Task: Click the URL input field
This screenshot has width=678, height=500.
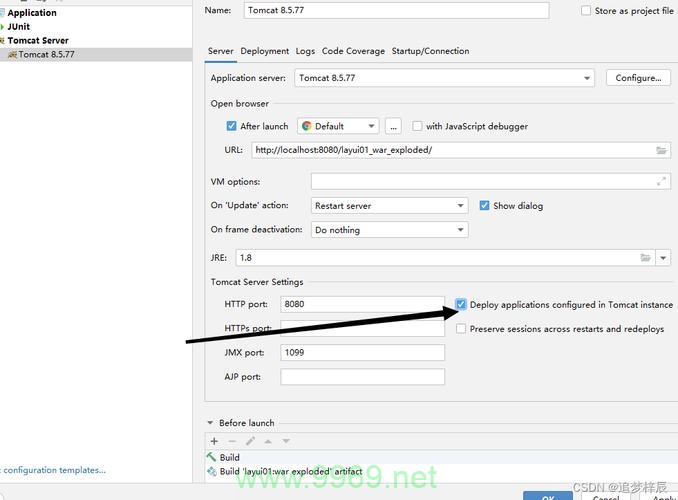Action: pyautogui.click(x=461, y=150)
